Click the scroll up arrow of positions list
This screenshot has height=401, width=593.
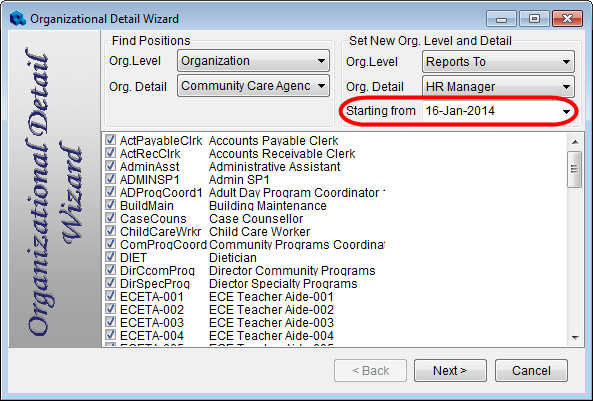pyautogui.click(x=575, y=142)
